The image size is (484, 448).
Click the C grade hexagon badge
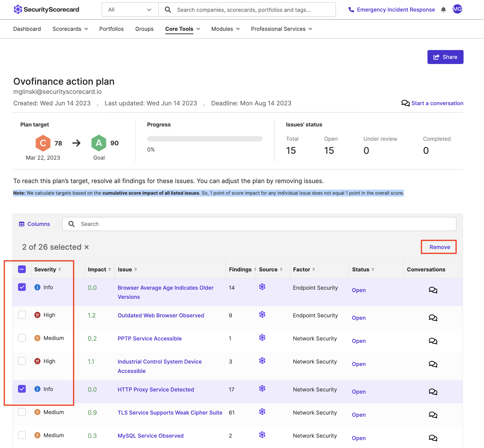point(43,143)
